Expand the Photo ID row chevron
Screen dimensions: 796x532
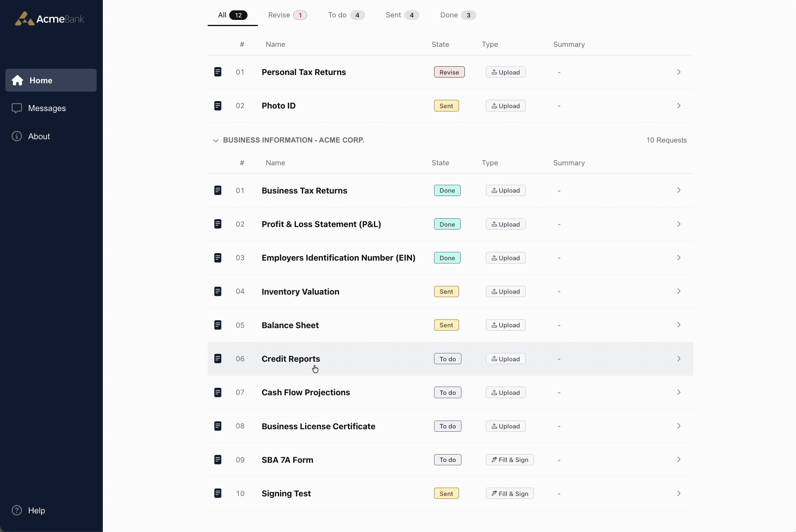pos(679,106)
